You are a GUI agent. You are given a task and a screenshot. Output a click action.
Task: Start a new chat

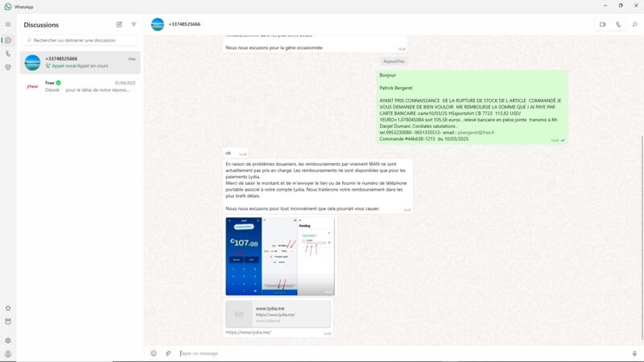click(x=119, y=25)
